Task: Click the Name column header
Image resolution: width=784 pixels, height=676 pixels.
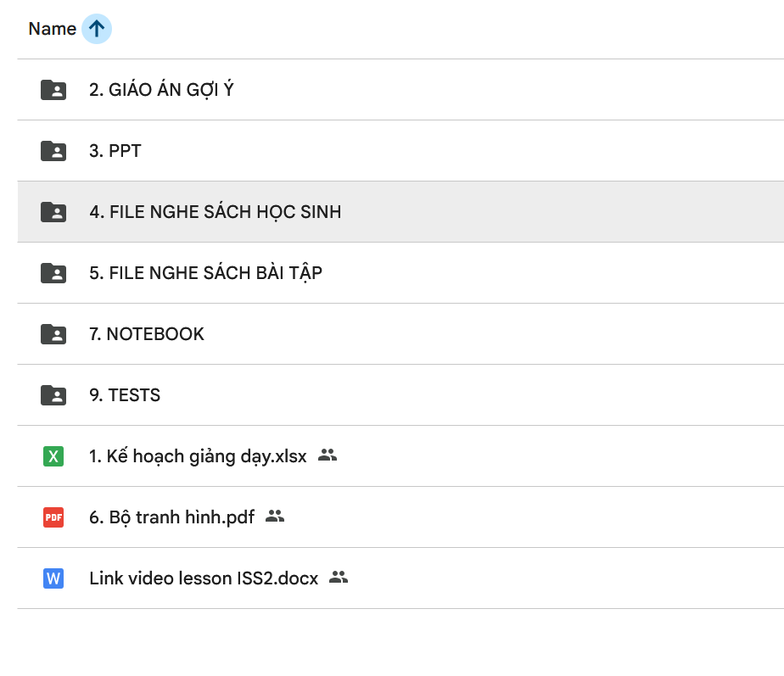Action: (52, 29)
